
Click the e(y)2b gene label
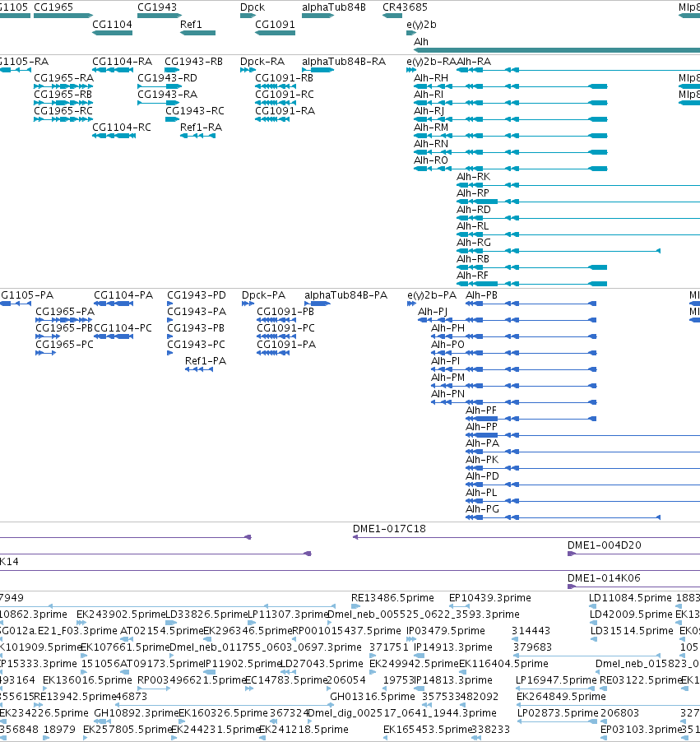421,25
